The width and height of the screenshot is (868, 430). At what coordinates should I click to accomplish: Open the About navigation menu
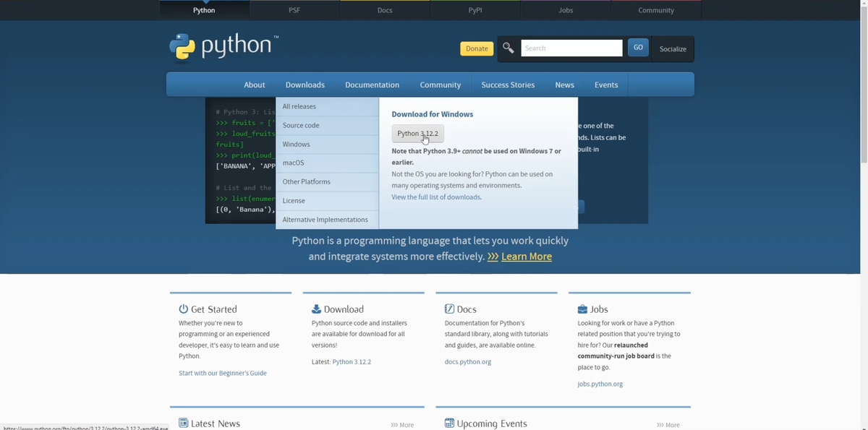click(x=254, y=85)
